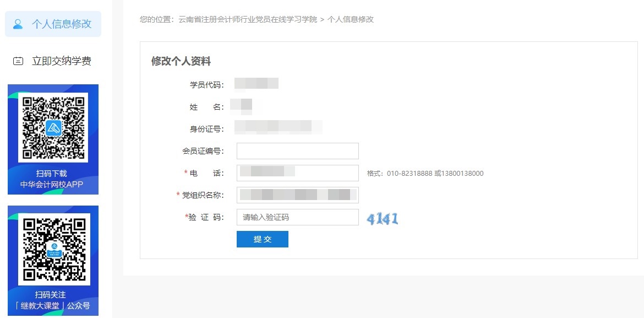Click the 学员代码 label
This screenshot has width=644, height=318.
[206, 85]
